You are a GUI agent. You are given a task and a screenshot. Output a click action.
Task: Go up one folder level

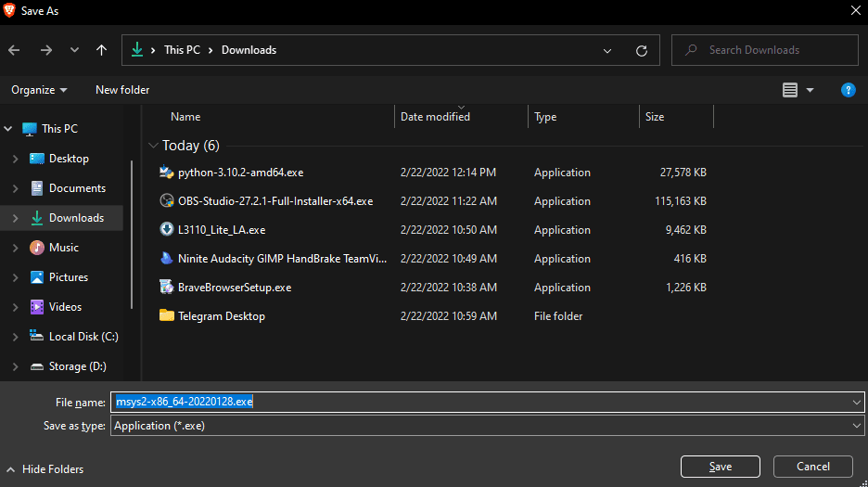point(101,50)
